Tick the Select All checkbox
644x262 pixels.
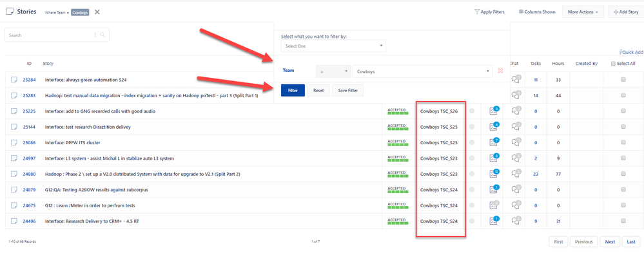613,64
